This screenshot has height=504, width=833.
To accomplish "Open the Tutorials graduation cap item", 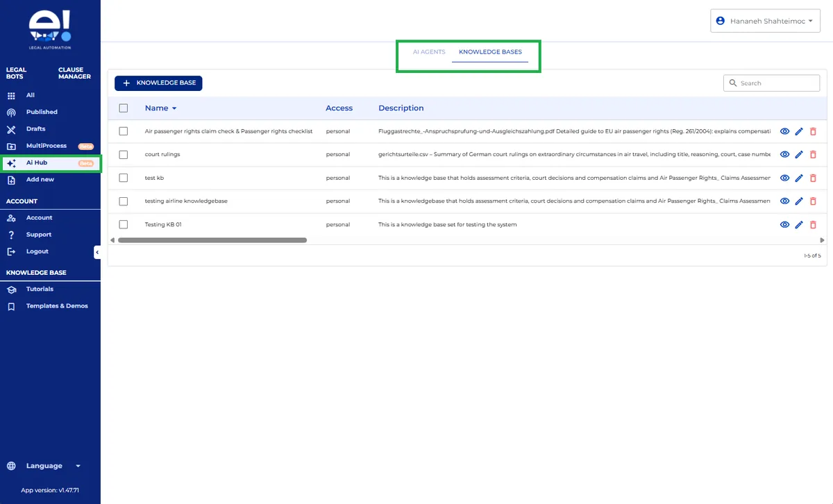I will tap(11, 289).
